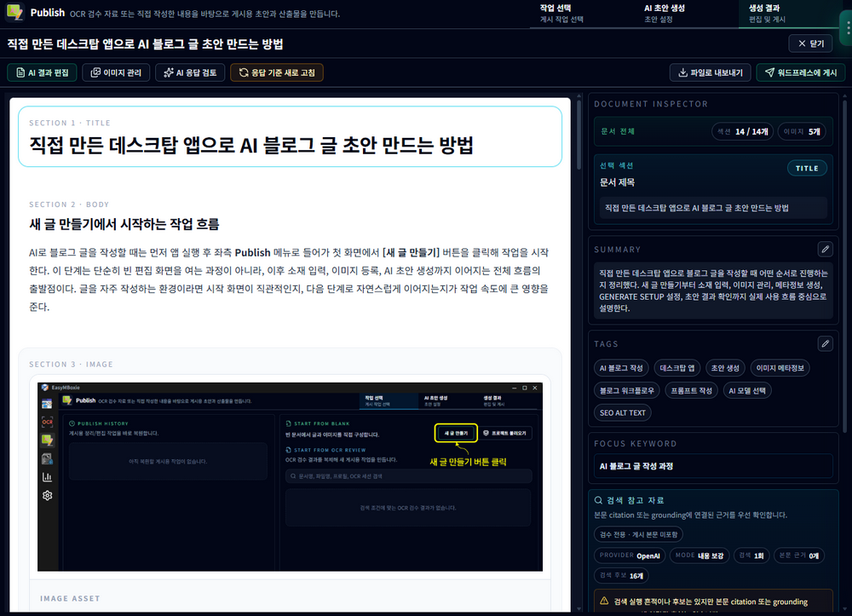Open the AI 응답 검토 tool
The image size is (852, 616).
pos(190,72)
